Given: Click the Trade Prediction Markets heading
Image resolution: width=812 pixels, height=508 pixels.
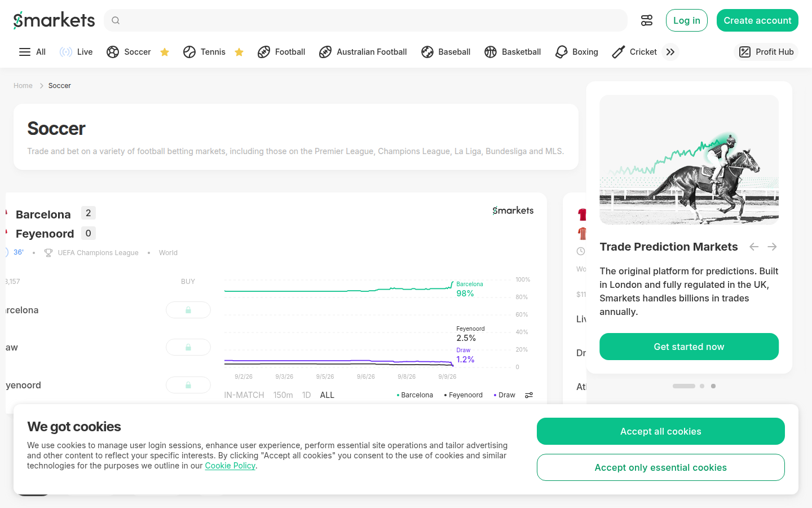Looking at the screenshot, I should [x=669, y=247].
